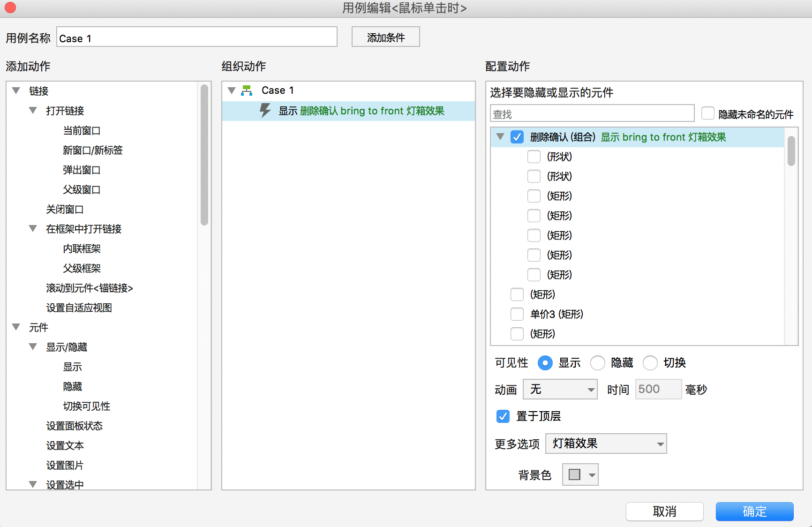Click the 取消 button
Screen dimensions: 812x527
coord(665,512)
